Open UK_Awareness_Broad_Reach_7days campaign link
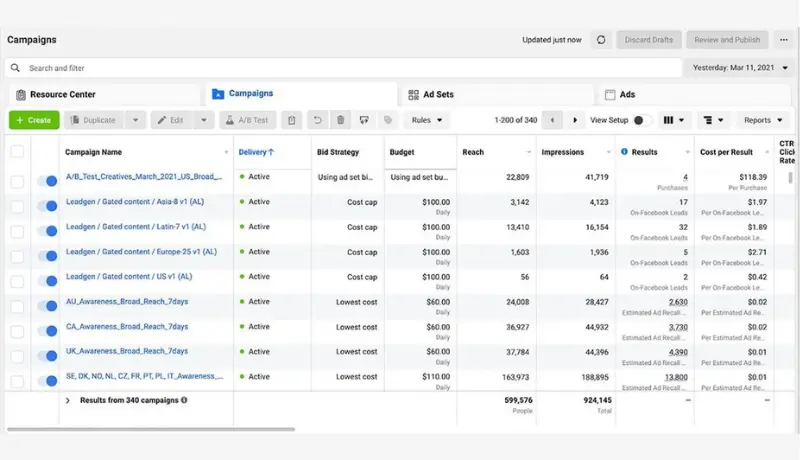This screenshot has width=800, height=460. click(x=127, y=351)
